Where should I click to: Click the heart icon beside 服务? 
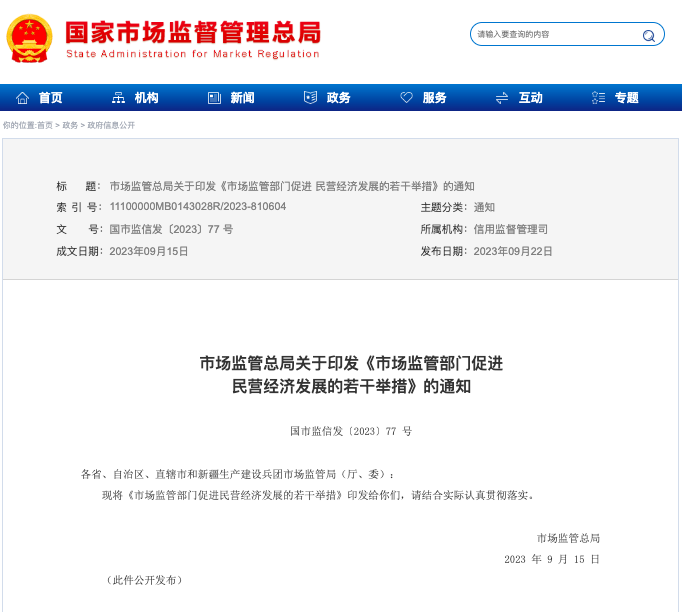(406, 98)
